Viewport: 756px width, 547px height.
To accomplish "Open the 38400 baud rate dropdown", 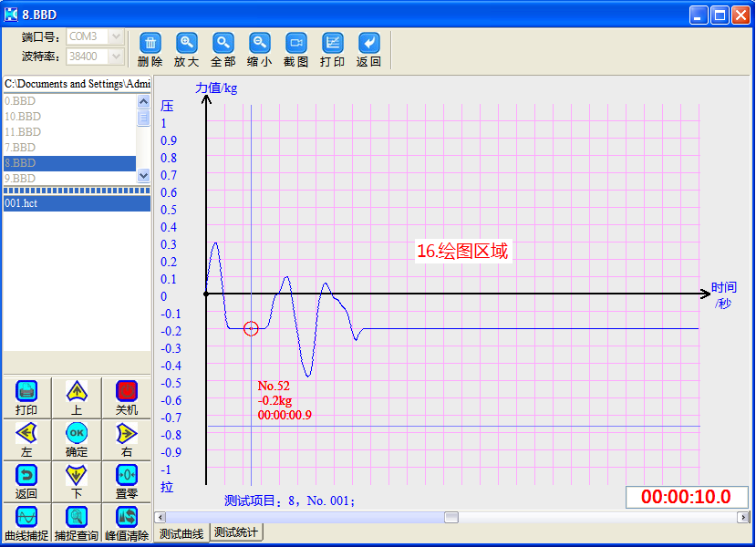I will point(116,57).
